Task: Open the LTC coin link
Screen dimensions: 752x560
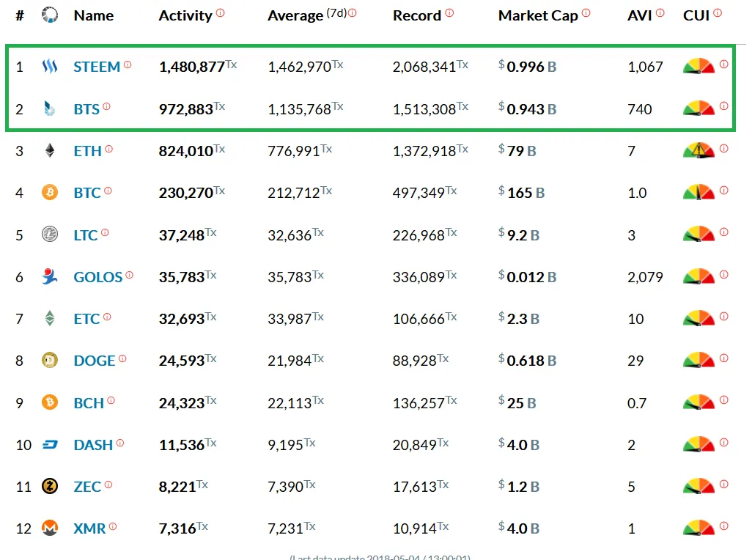Action: tap(86, 235)
